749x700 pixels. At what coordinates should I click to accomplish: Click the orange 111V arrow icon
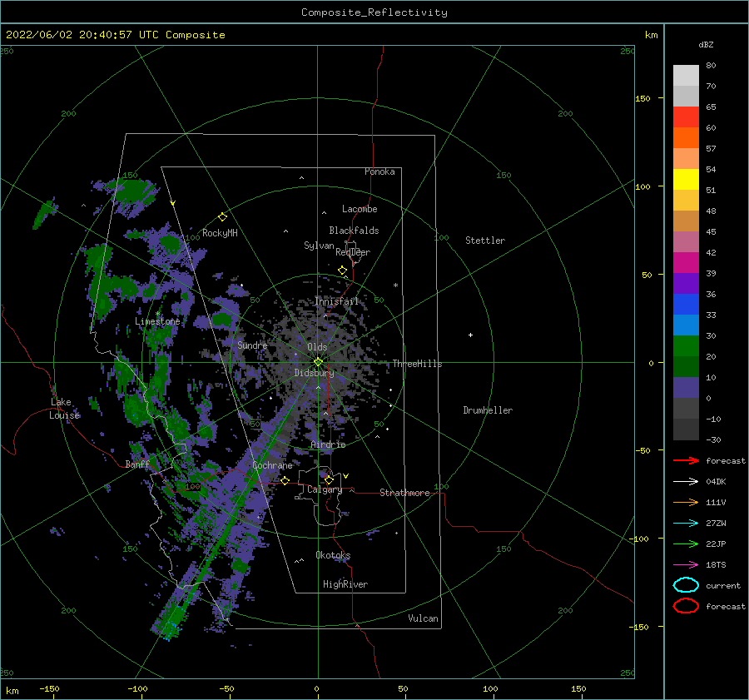pos(686,502)
